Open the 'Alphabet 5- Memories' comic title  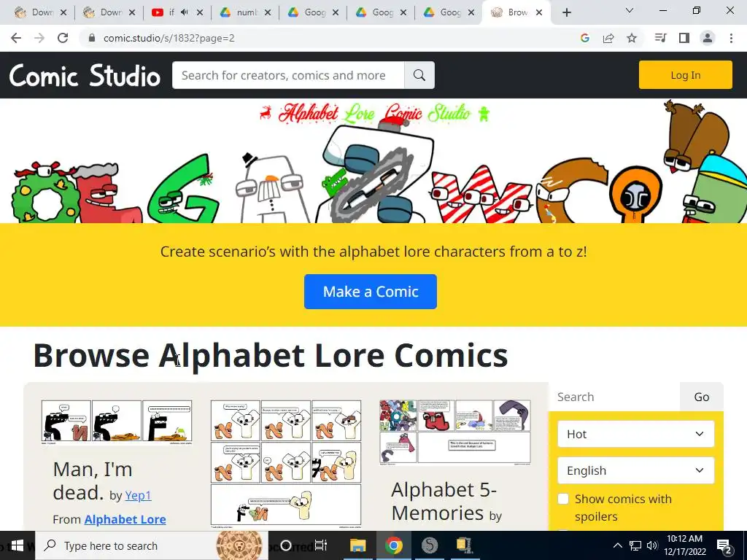[x=444, y=501]
